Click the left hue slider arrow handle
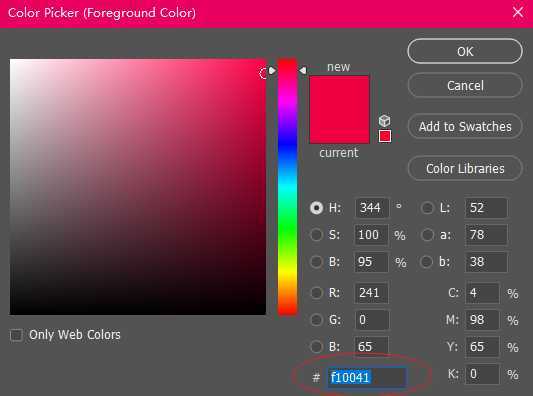The width and height of the screenshot is (533, 396). click(x=272, y=70)
